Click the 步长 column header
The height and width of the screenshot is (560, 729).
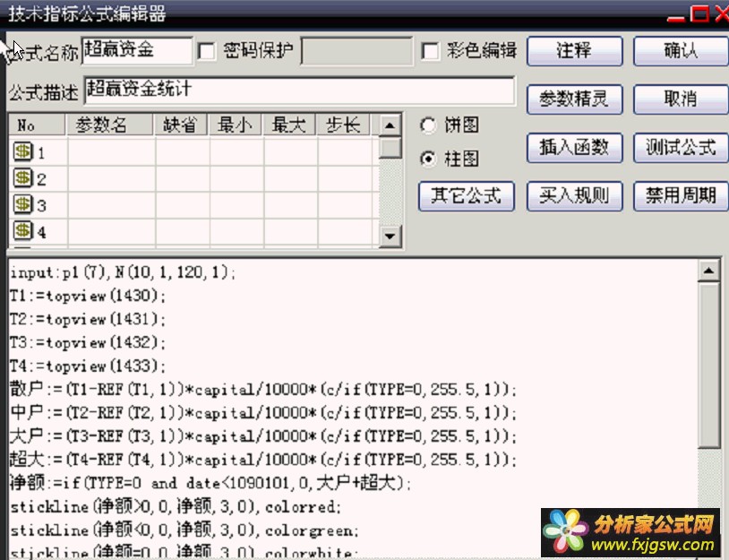pyautogui.click(x=344, y=125)
